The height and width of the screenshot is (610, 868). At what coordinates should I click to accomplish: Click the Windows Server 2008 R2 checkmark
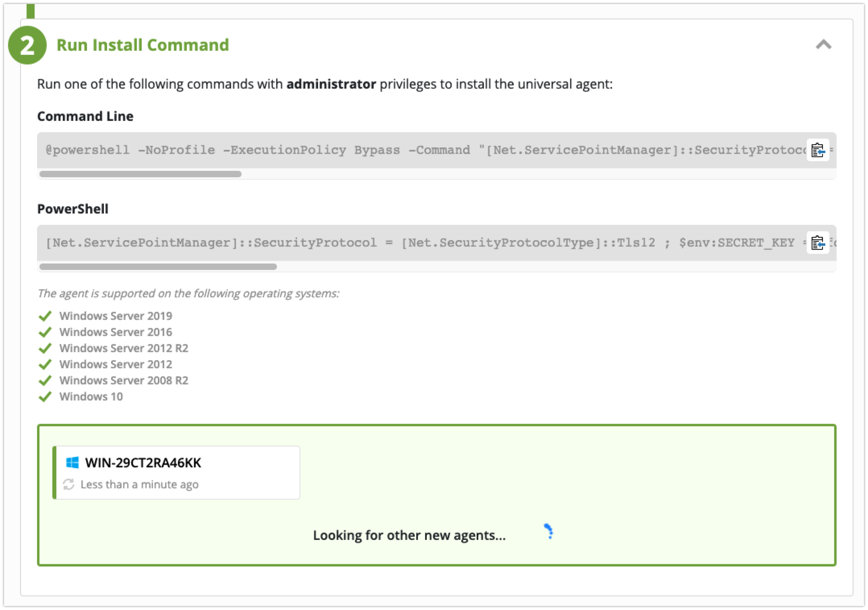[45, 380]
